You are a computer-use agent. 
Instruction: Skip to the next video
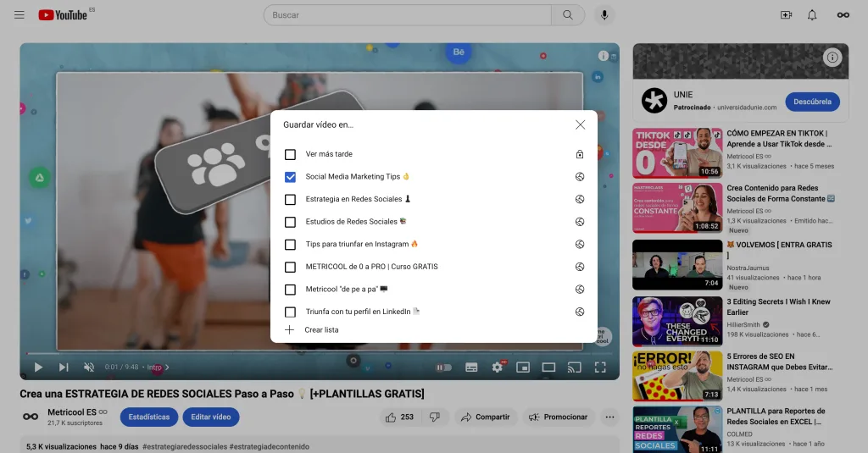[64, 367]
